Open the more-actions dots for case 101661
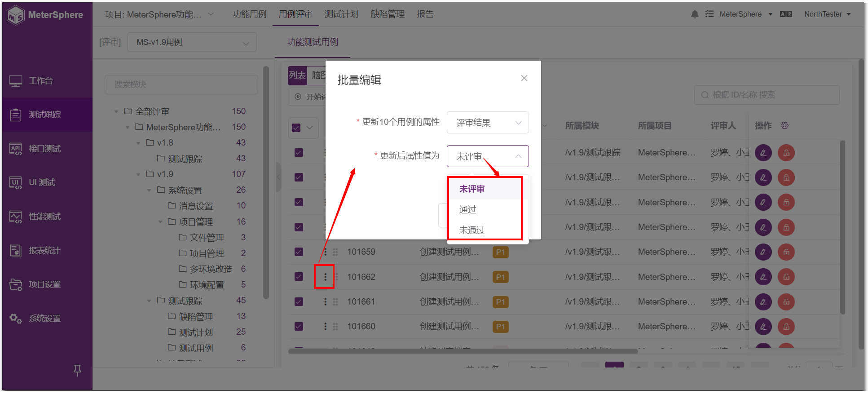The width and height of the screenshot is (868, 394). pyautogui.click(x=326, y=302)
